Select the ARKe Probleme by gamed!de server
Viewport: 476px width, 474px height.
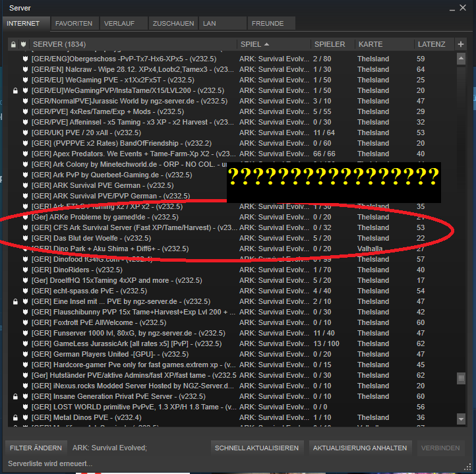[x=232, y=217]
